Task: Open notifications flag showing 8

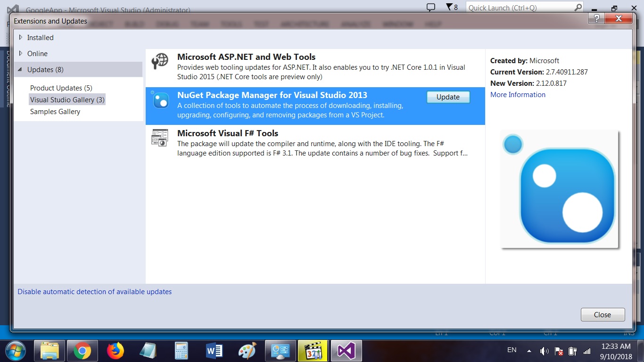Action: click(452, 7)
